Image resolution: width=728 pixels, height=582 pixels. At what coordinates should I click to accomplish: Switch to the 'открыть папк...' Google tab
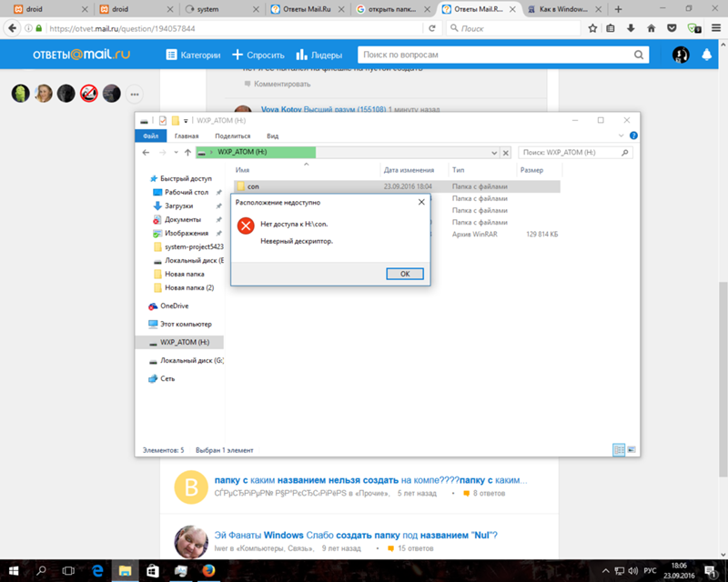[x=391, y=9]
